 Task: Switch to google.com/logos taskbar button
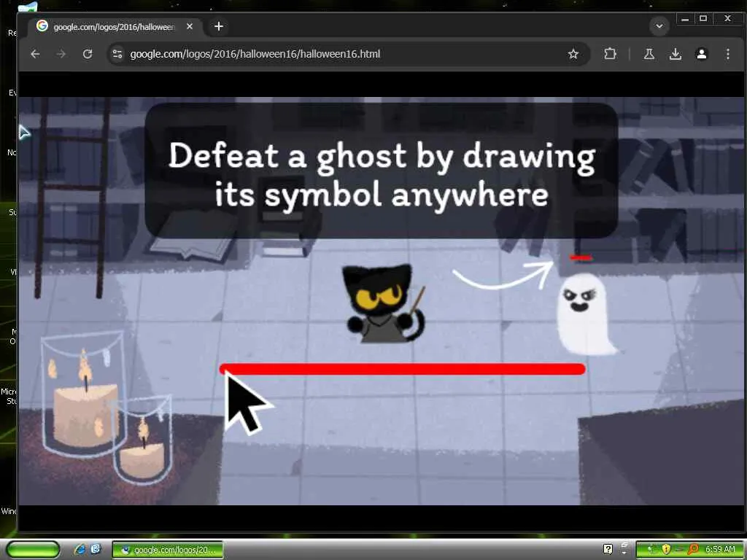point(168,550)
